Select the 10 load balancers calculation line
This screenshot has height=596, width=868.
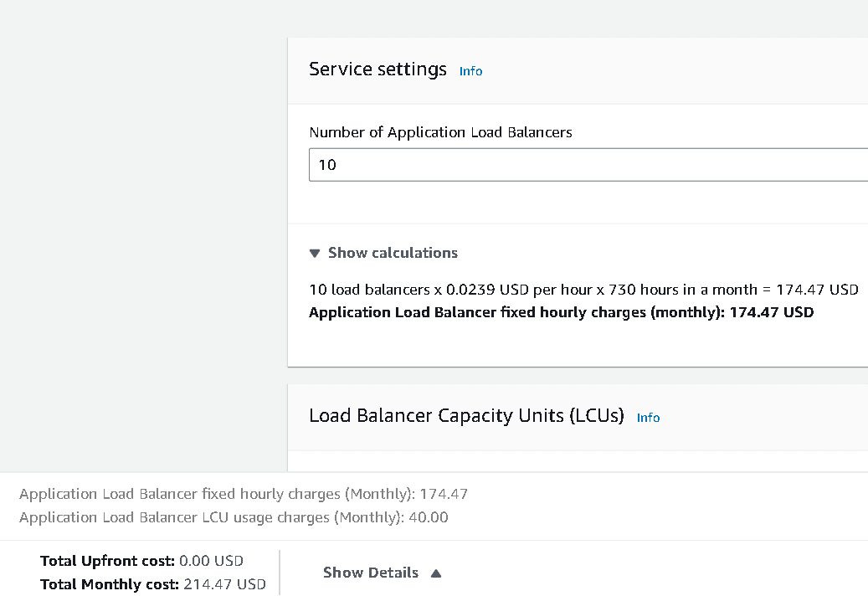point(583,290)
